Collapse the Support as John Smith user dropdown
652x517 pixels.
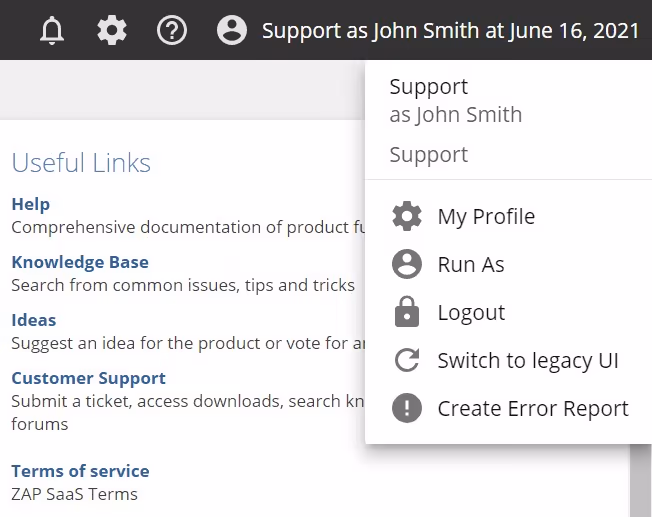click(x=450, y=31)
